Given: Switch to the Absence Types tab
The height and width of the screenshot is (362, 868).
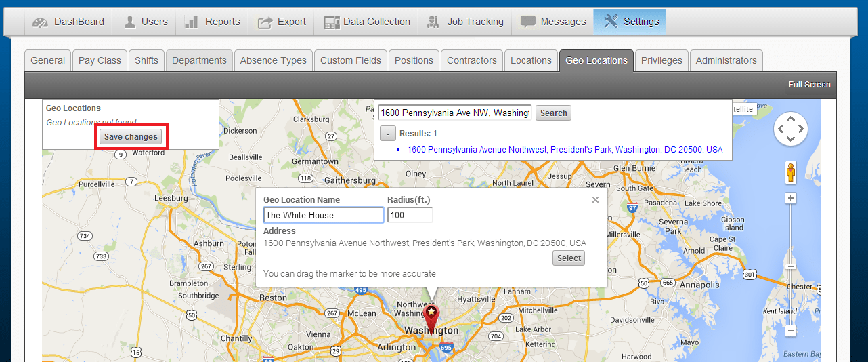Looking at the screenshot, I should pyautogui.click(x=274, y=60).
